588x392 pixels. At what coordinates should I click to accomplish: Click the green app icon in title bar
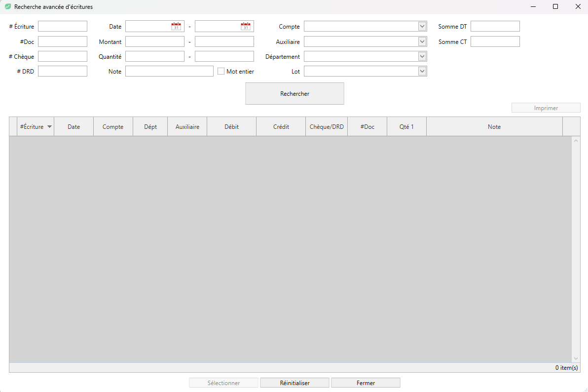[x=7, y=7]
